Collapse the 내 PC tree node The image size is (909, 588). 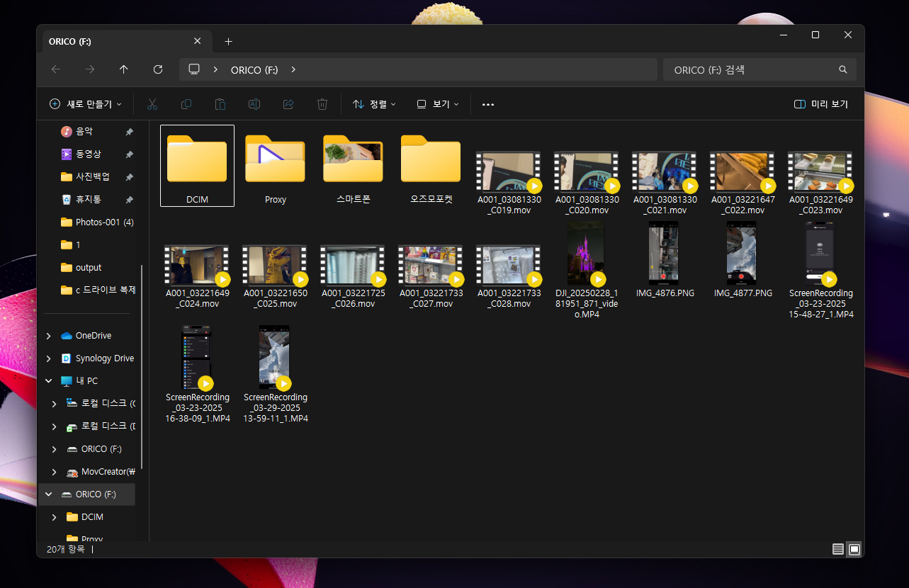coord(48,381)
